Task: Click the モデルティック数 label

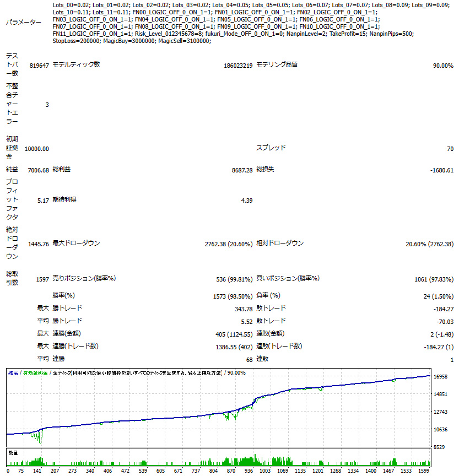Action: 76,64
